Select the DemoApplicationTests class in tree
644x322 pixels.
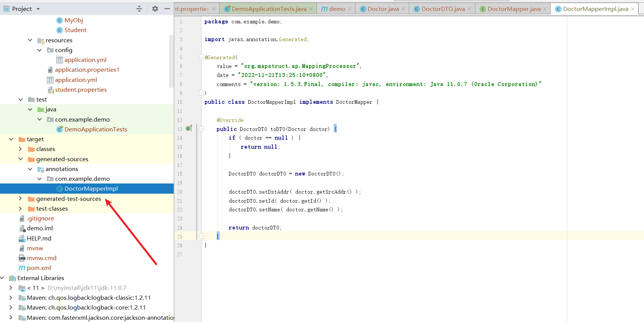point(96,129)
